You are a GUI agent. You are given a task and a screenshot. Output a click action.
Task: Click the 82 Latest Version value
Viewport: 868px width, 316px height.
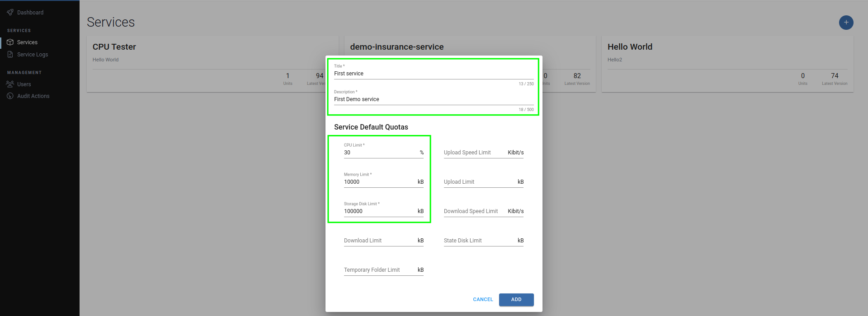coord(577,76)
